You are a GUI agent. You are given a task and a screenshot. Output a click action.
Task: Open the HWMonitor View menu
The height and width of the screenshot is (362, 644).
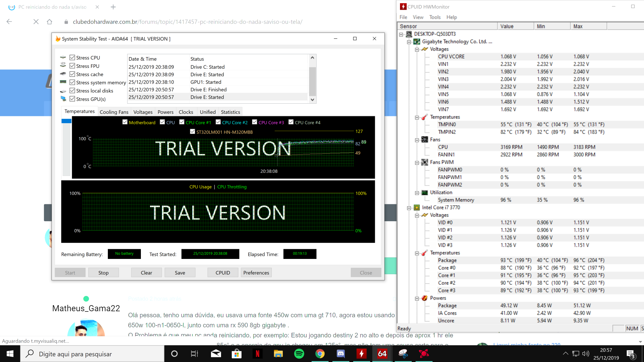click(x=418, y=17)
